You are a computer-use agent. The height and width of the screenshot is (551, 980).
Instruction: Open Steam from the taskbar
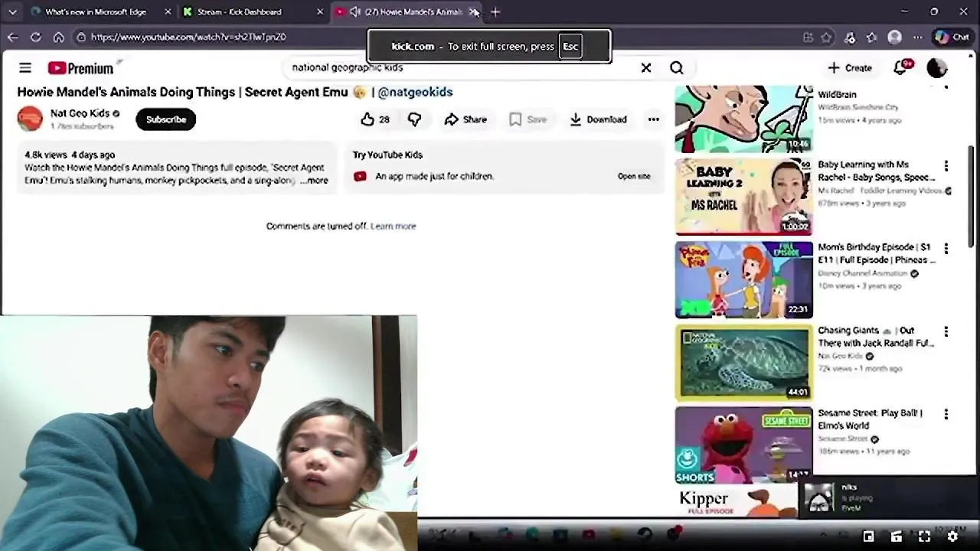pyautogui.click(x=645, y=535)
